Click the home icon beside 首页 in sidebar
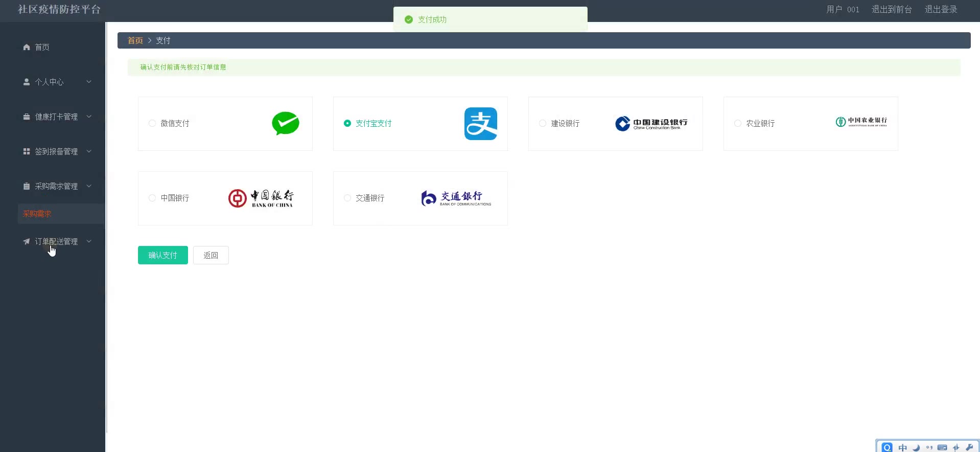This screenshot has height=452, width=980. [27, 47]
